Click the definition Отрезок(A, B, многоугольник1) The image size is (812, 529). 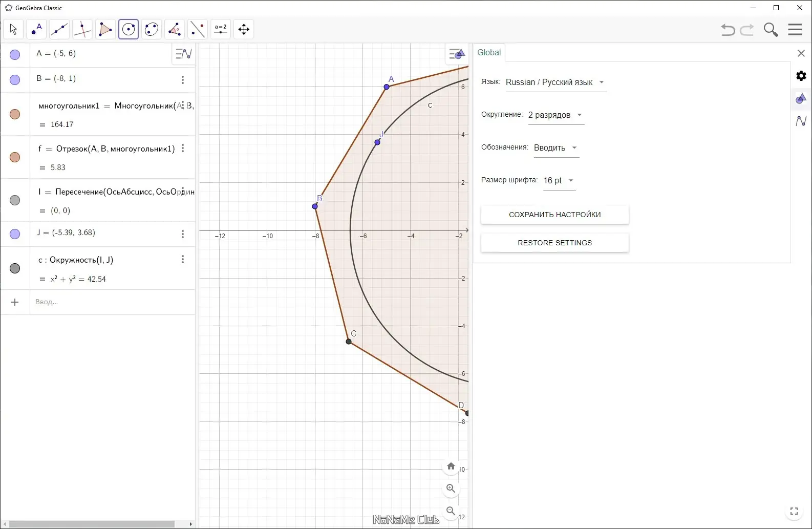tap(116, 149)
